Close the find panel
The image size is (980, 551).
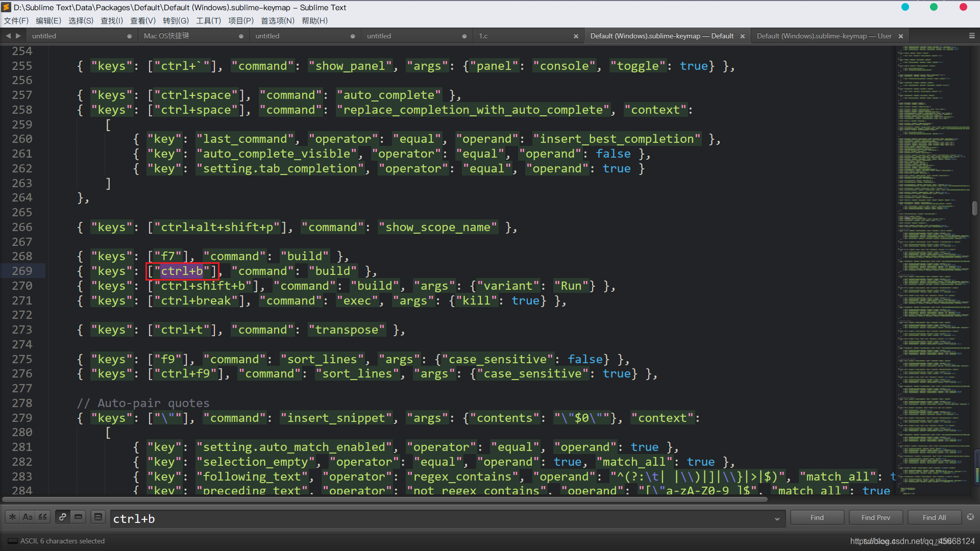[x=970, y=517]
